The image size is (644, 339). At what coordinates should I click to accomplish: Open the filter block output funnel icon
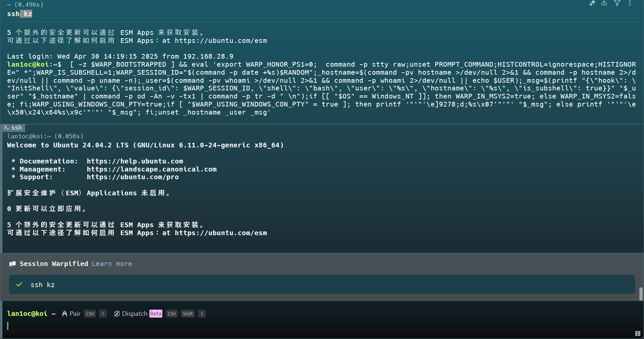(x=617, y=3)
